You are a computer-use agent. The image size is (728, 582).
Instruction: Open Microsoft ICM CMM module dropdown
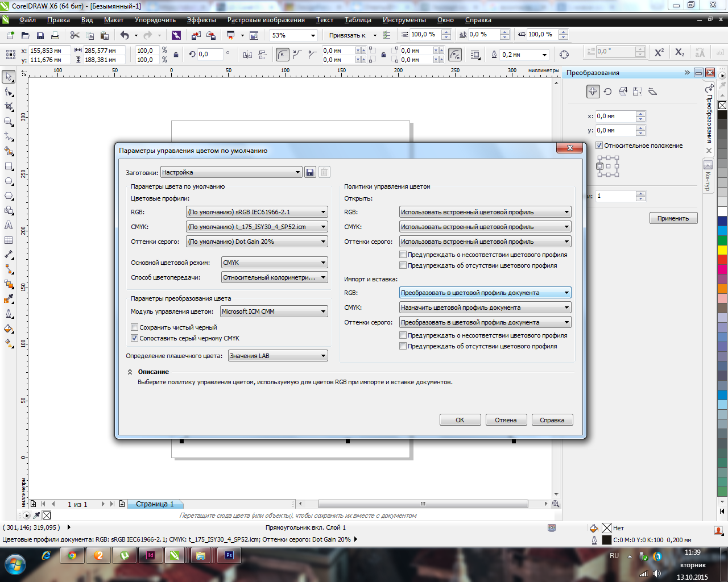274,311
